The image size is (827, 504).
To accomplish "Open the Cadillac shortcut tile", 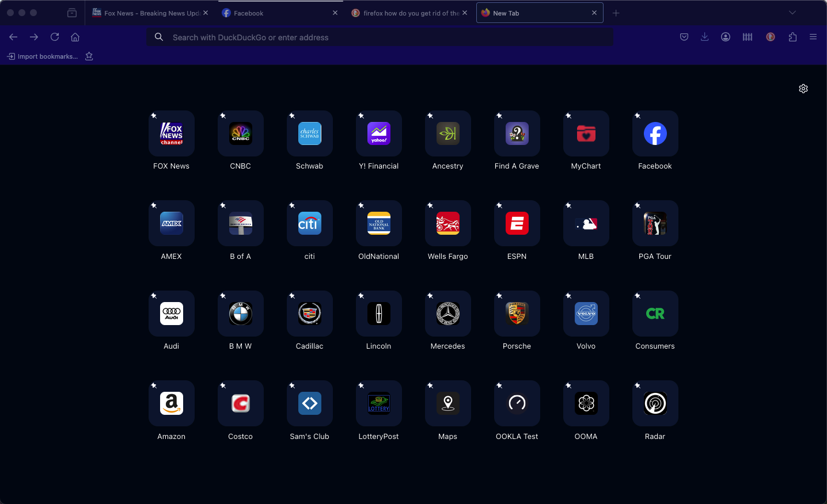I will click(310, 314).
